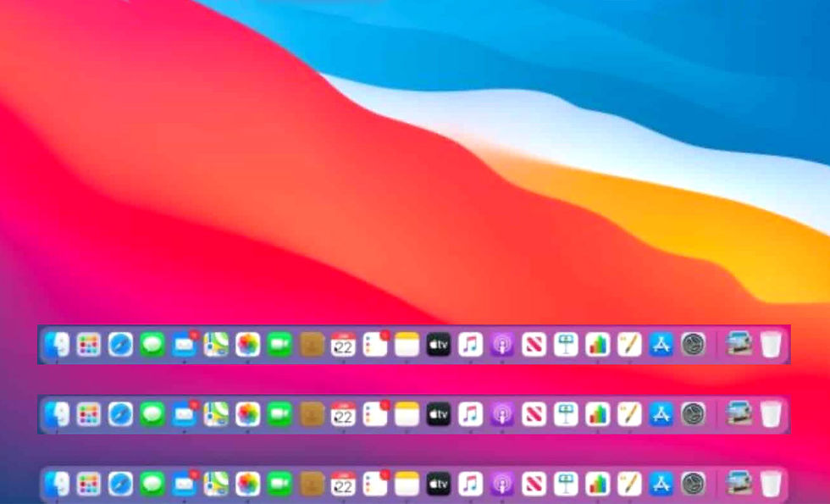The height and width of the screenshot is (504, 830).
Task: Open System Preferences in the top dock
Action: tap(693, 345)
